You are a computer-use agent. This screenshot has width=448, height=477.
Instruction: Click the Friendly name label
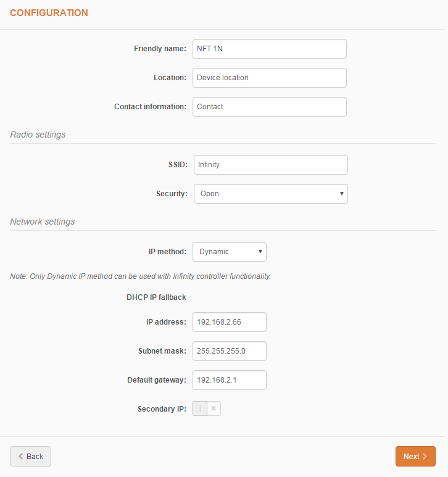pos(160,49)
